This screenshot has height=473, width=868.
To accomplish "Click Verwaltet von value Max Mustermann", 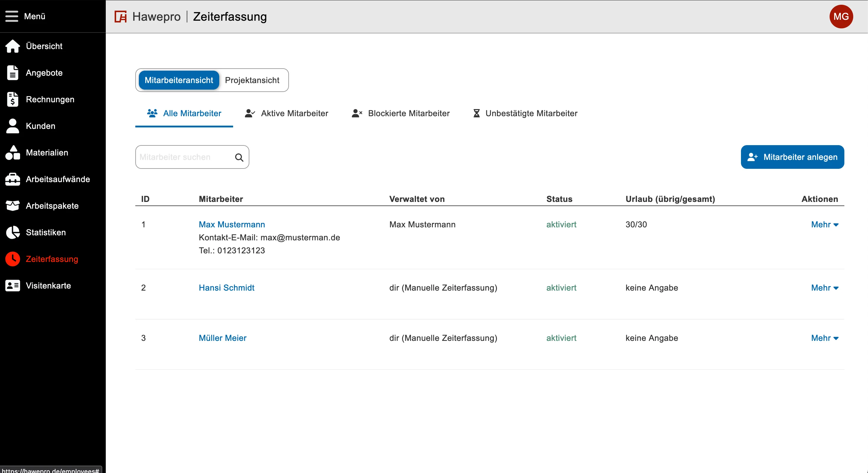I will pos(422,225).
